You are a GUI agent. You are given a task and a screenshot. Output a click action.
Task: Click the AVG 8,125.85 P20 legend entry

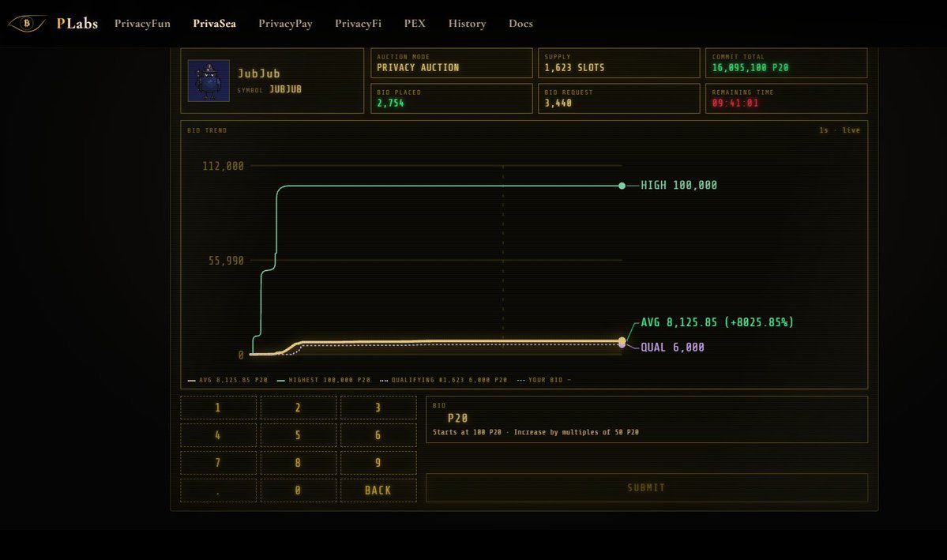pyautogui.click(x=227, y=380)
